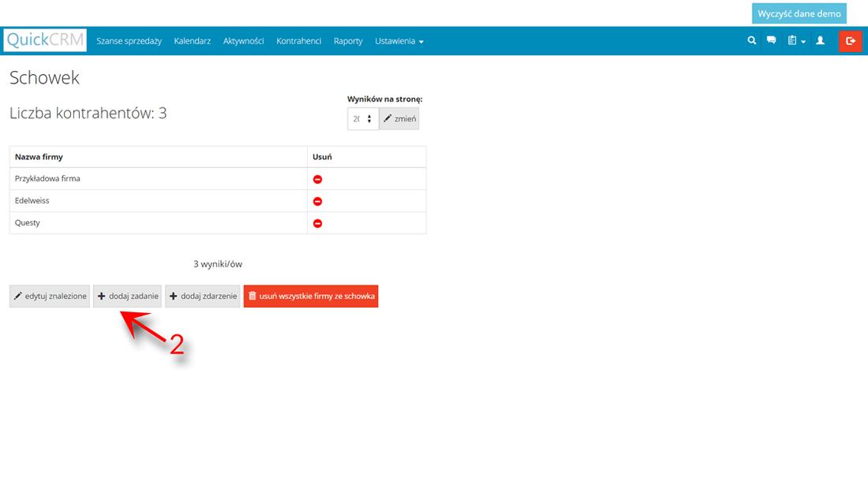The height and width of the screenshot is (496, 868).
Task: Click the QuickCRM logo
Action: pyautogui.click(x=45, y=40)
